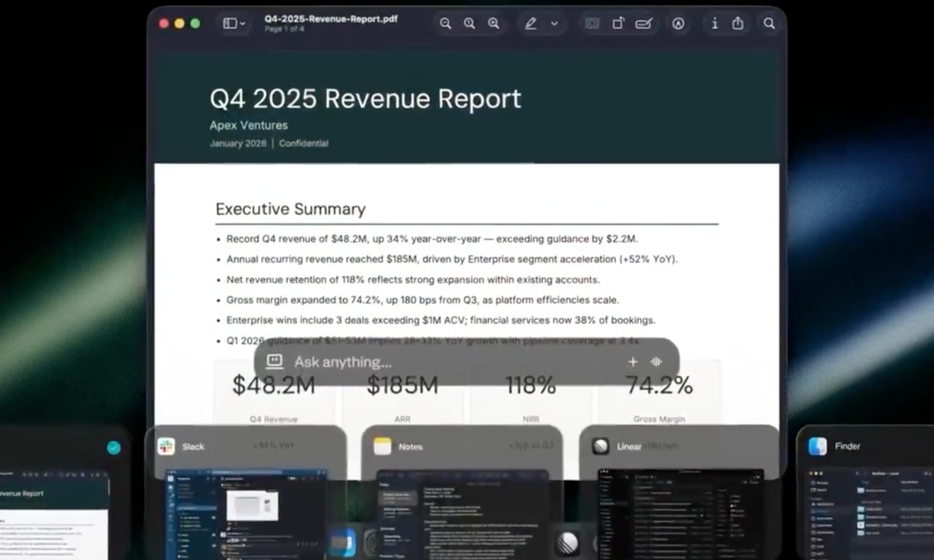Toggle the Markup toolbar icon
Screen dimensions: 934x560
[678, 23]
